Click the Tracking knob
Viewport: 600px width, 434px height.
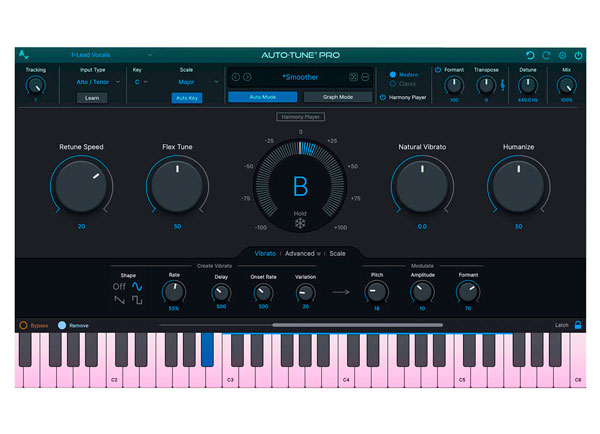[x=35, y=85]
